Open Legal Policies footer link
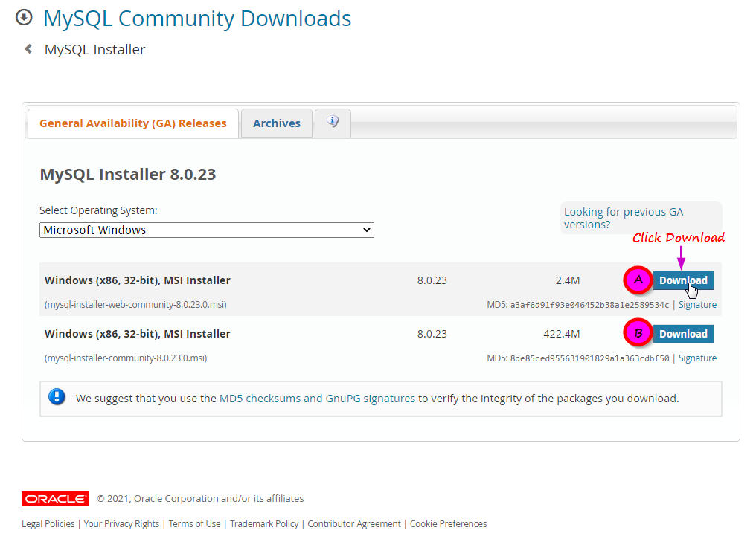 [x=48, y=523]
